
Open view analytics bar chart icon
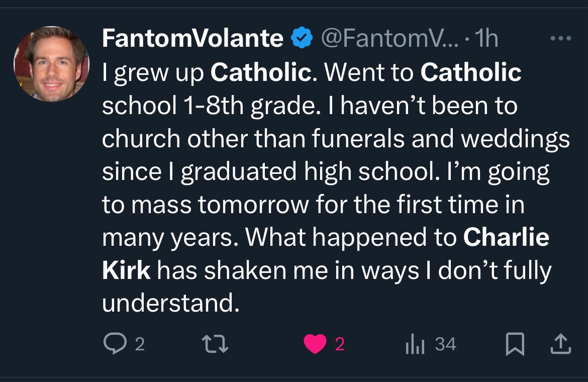[x=415, y=344]
